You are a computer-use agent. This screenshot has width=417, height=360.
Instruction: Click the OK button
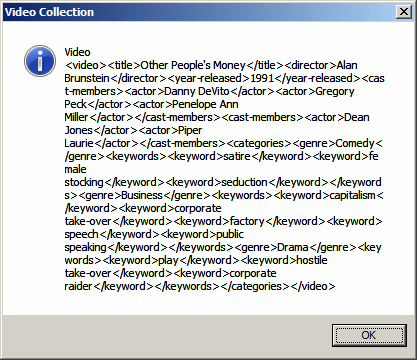click(x=369, y=335)
